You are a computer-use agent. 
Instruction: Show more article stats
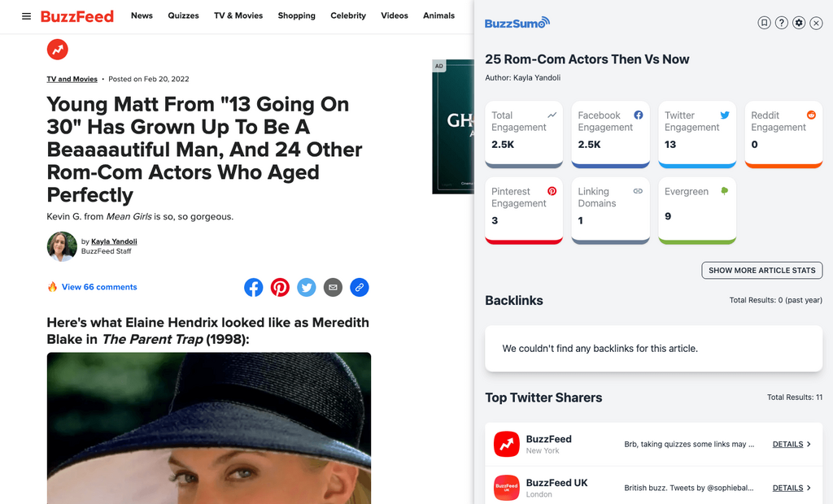coord(762,271)
